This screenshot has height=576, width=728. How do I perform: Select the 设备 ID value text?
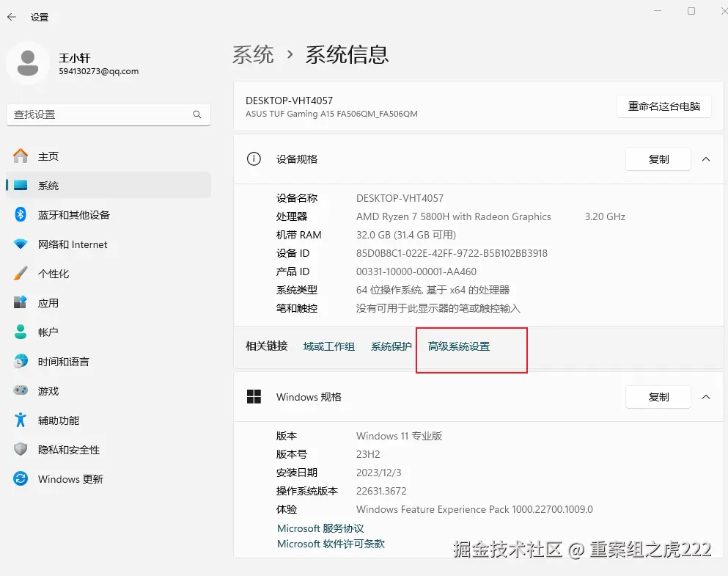[x=452, y=253]
